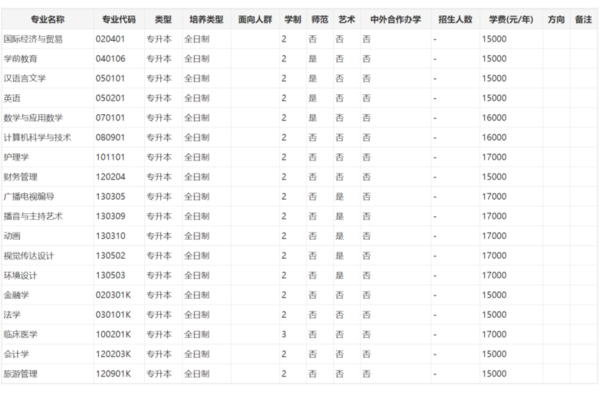Click the 专业名称 column header
The height and width of the screenshot is (401, 609).
coord(47,19)
